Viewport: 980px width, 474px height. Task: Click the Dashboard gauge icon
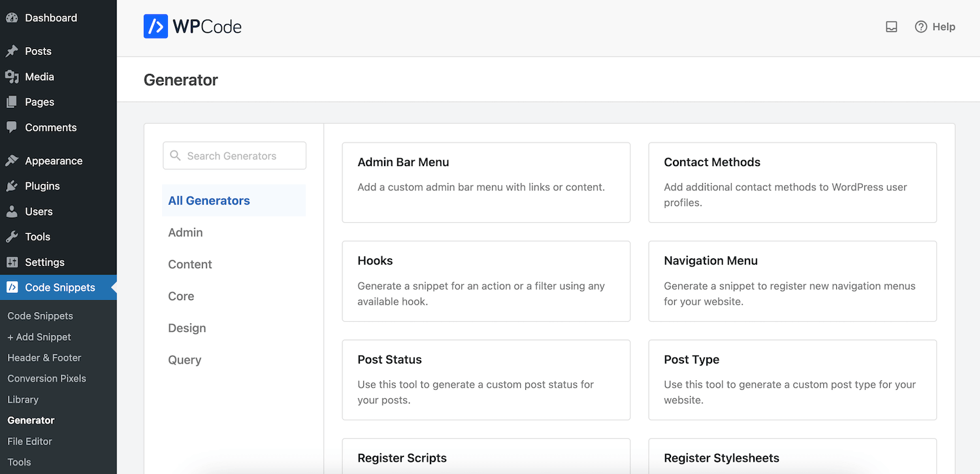pos(12,18)
